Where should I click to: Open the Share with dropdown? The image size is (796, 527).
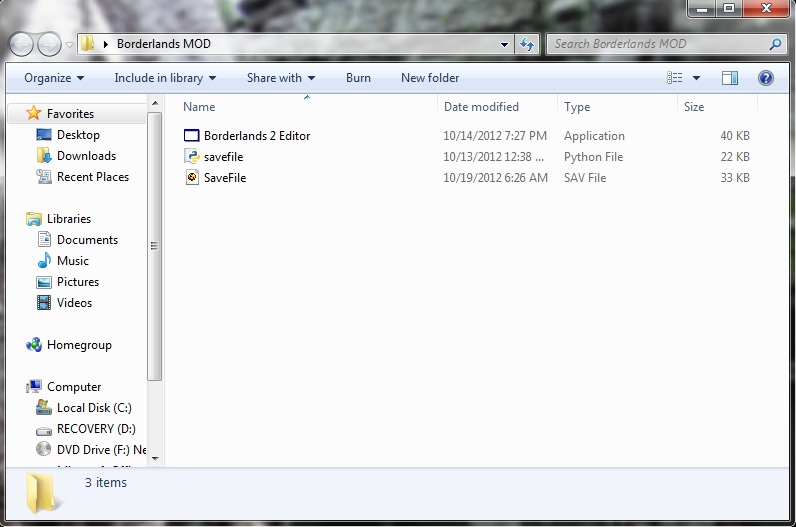(281, 78)
